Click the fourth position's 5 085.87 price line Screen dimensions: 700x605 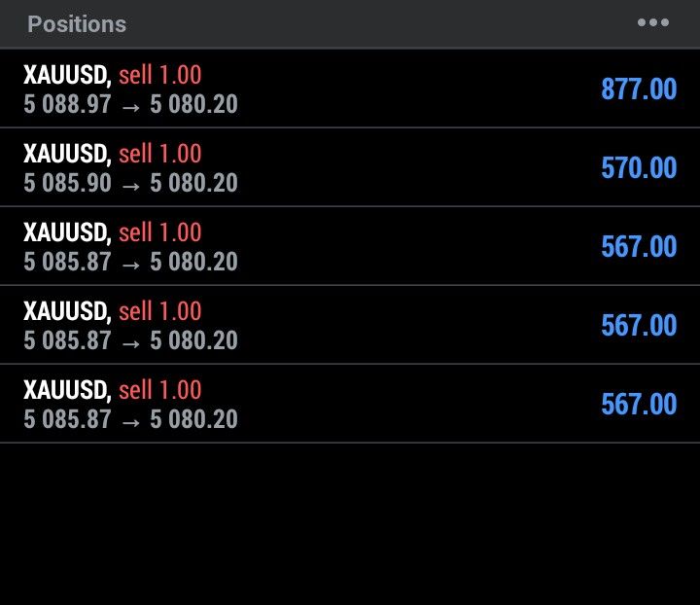(x=130, y=340)
